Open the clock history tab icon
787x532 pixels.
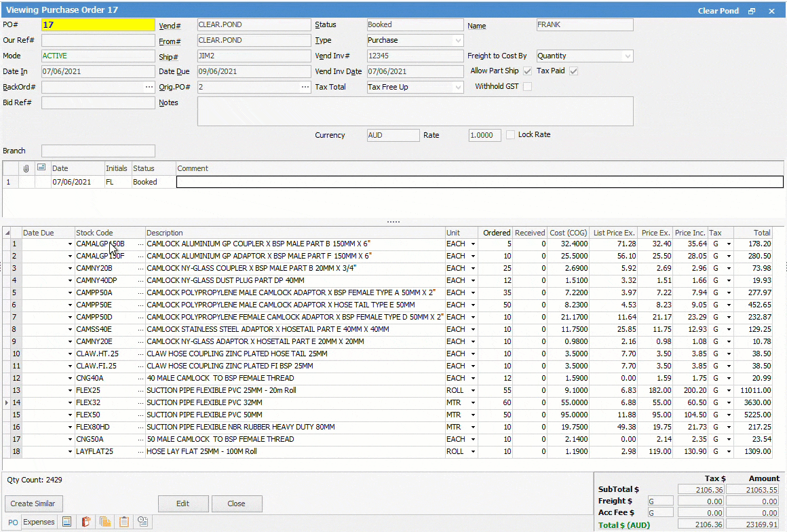click(143, 522)
